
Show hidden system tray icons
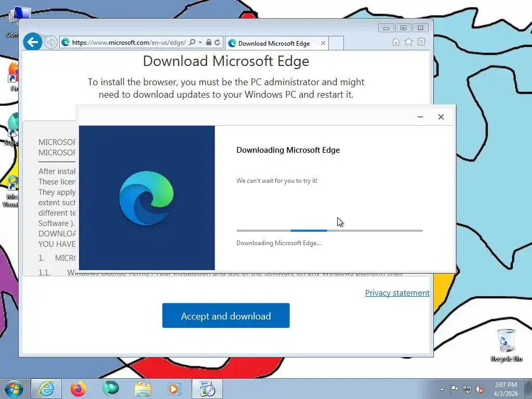(442, 389)
